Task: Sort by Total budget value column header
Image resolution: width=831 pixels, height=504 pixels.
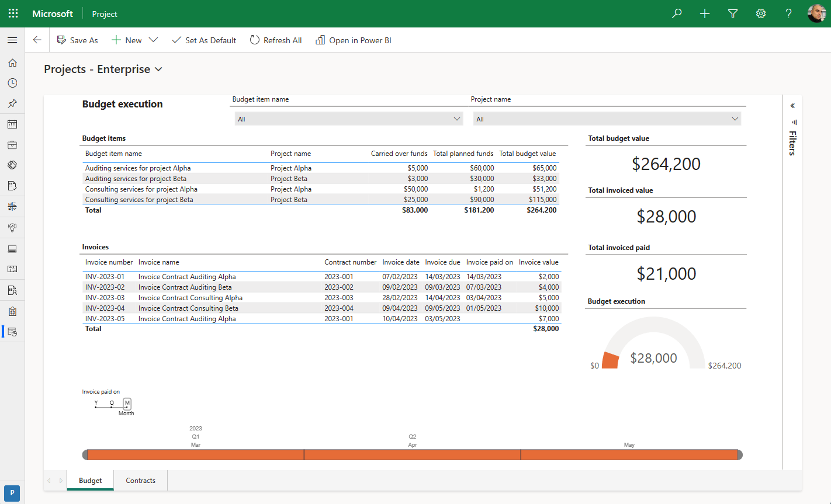Action: (x=527, y=154)
